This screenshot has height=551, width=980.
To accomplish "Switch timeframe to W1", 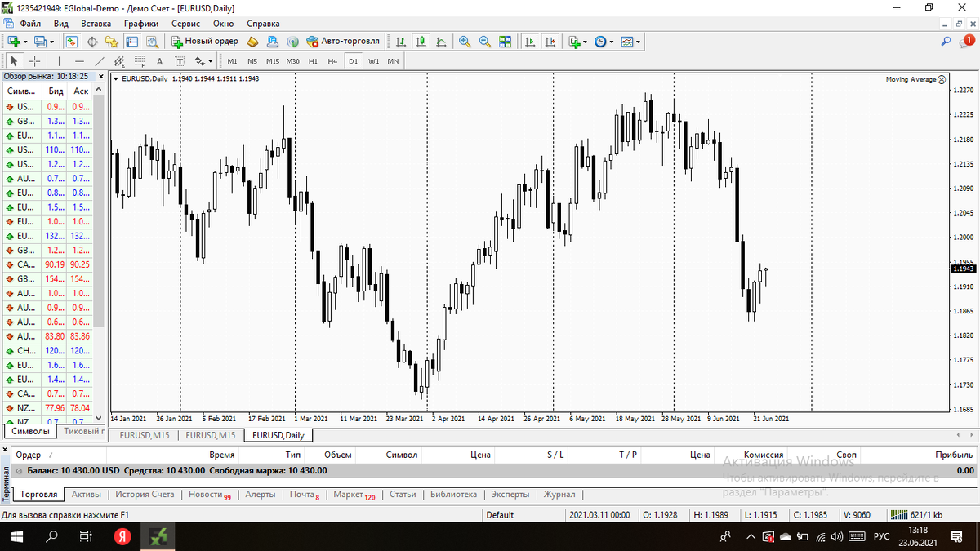I will [x=373, y=61].
